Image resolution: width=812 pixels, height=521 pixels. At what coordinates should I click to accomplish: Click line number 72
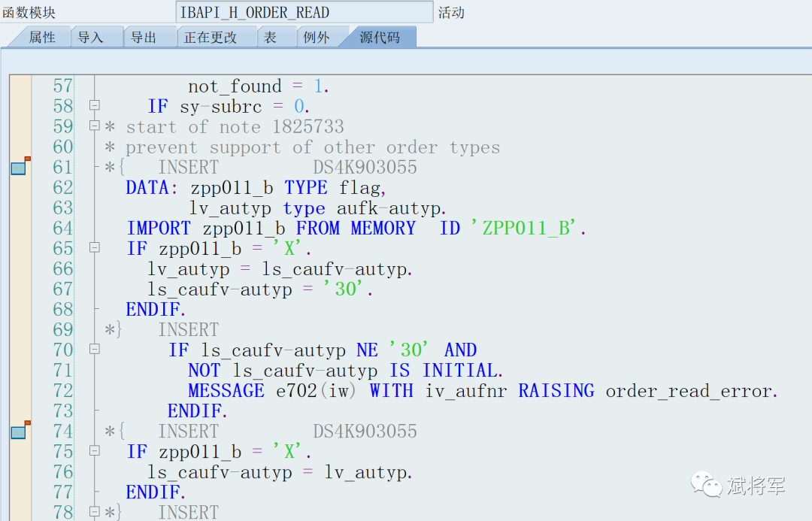pyautogui.click(x=63, y=390)
